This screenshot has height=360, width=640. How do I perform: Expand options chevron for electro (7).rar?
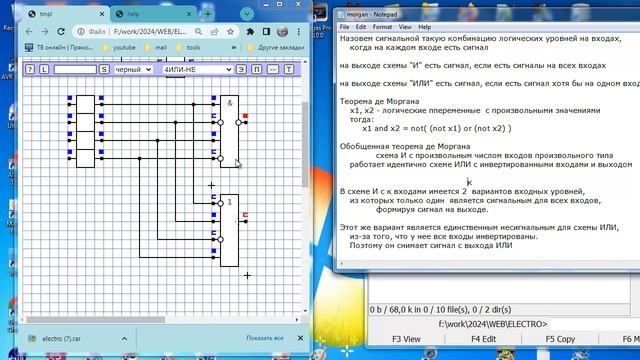click(124, 338)
